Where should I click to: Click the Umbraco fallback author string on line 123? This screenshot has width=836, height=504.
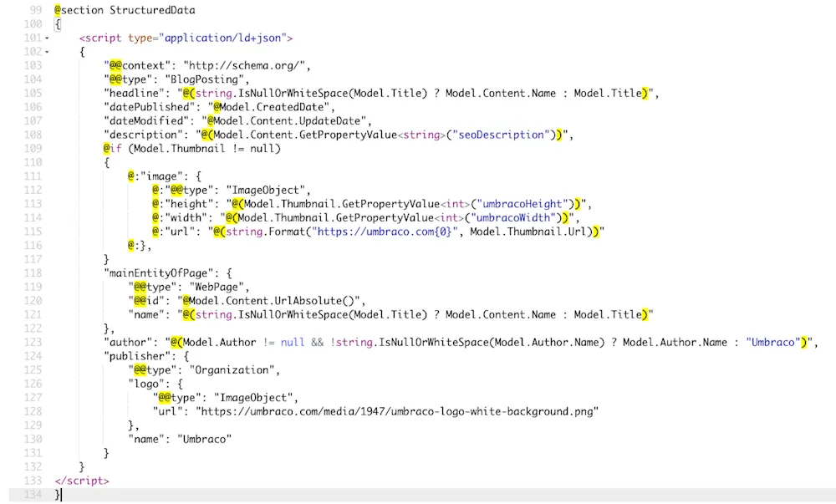click(770, 342)
